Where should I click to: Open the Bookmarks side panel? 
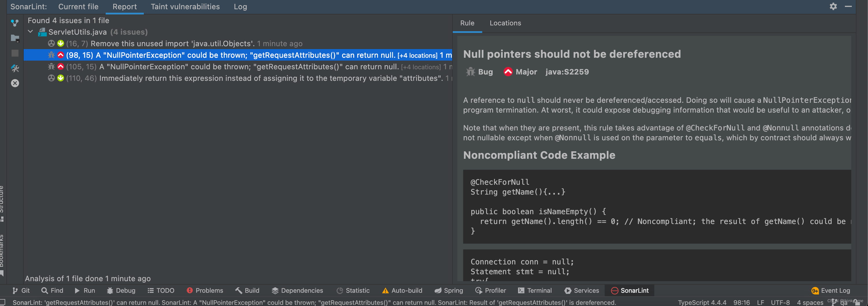pyautogui.click(x=2, y=255)
